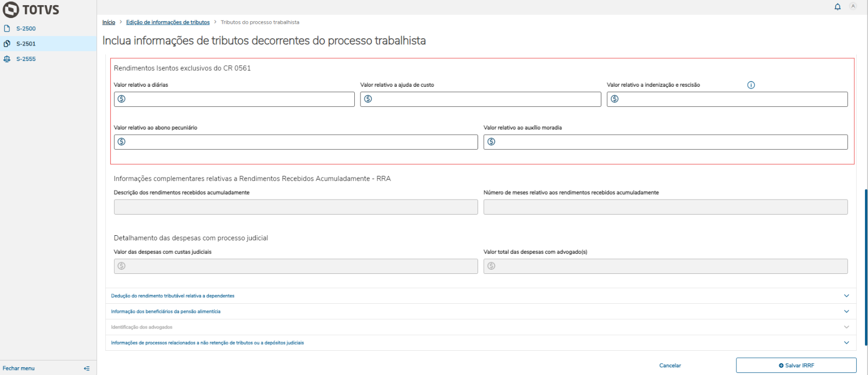Open Edição de informações de tributos breadcrumb
This screenshot has width=868, height=375.
168,22
